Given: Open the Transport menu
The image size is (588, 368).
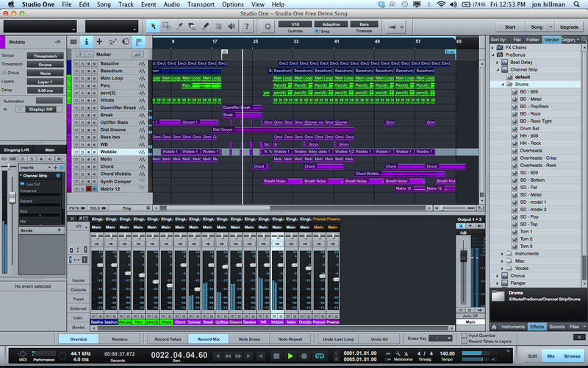Looking at the screenshot, I should pyautogui.click(x=201, y=4).
